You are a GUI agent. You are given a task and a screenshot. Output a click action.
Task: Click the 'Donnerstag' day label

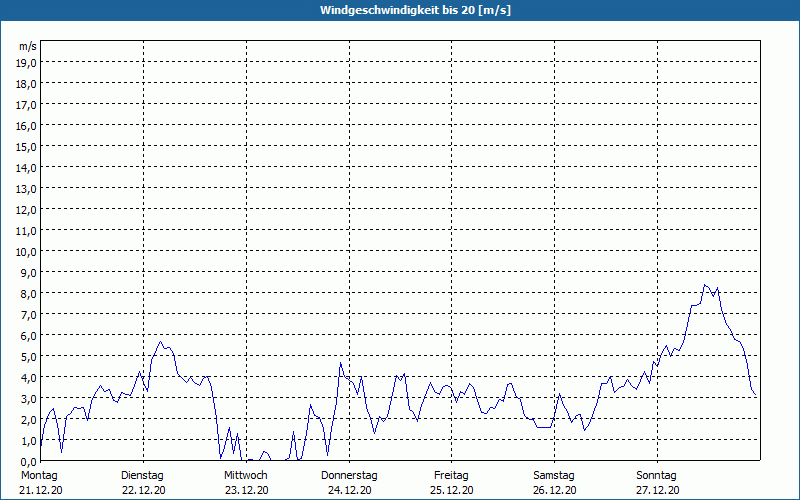point(349,476)
